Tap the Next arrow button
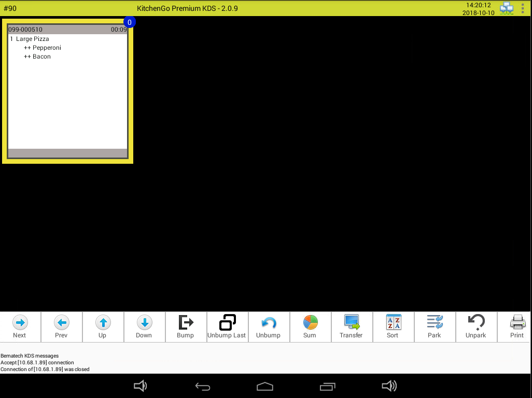 (x=20, y=326)
